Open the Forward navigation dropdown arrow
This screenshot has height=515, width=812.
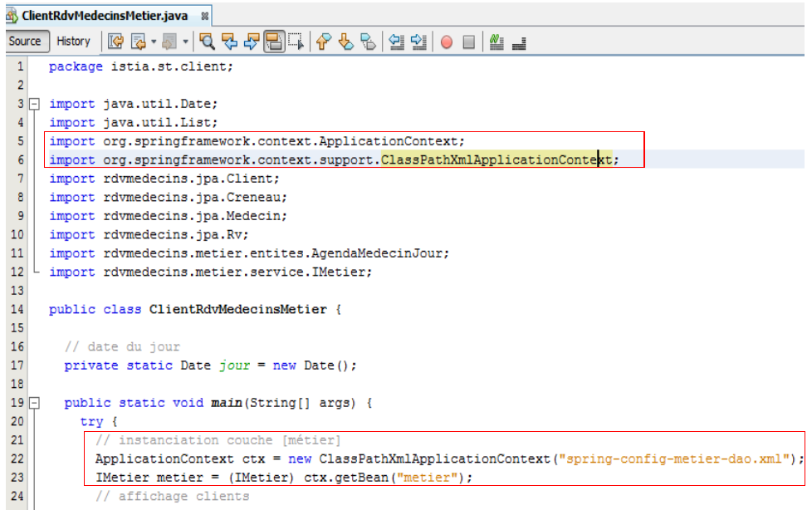coord(186,42)
